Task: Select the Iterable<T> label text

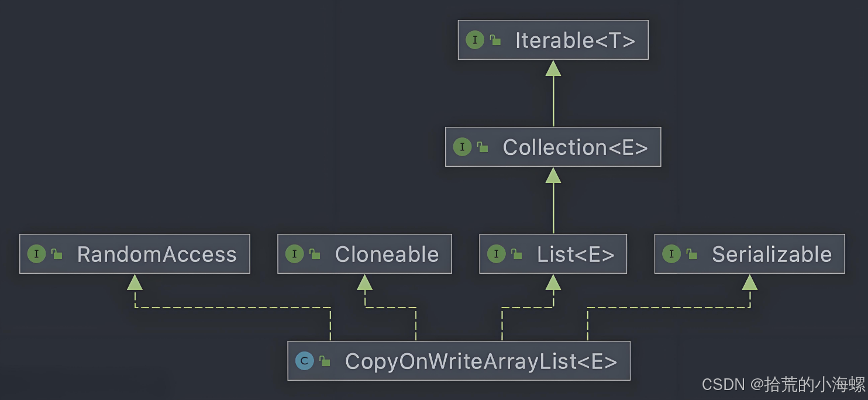Action: coord(575,40)
